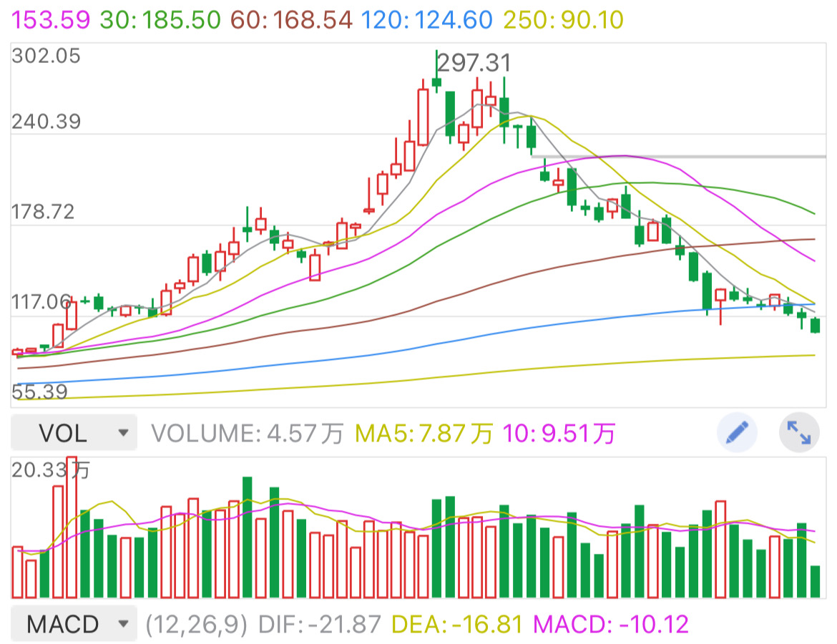Screen dimensions: 837x644
Task: Open the VOL indicator dropdown
Action: [74, 432]
